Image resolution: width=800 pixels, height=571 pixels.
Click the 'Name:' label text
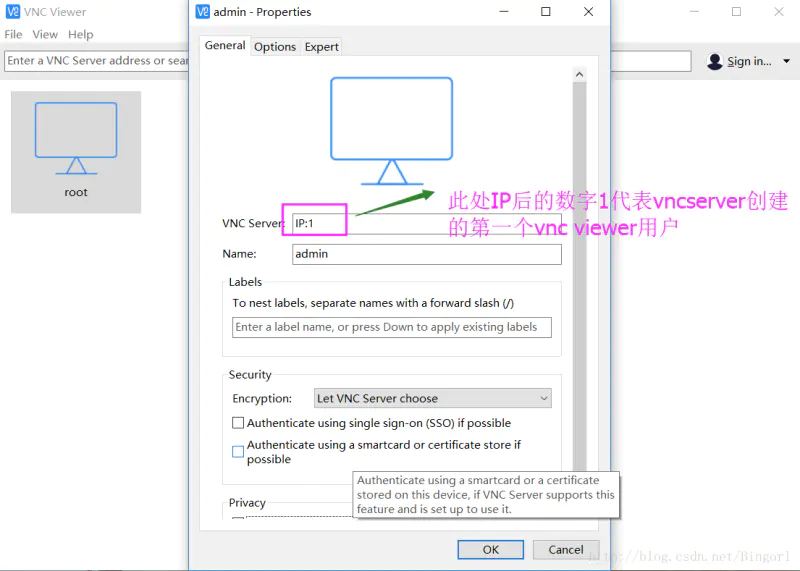(239, 254)
